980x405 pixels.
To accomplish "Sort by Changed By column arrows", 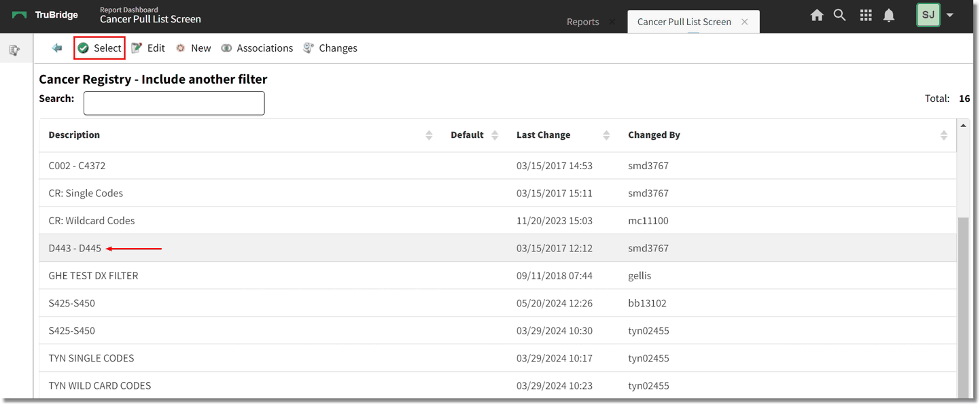I will tap(944, 135).
